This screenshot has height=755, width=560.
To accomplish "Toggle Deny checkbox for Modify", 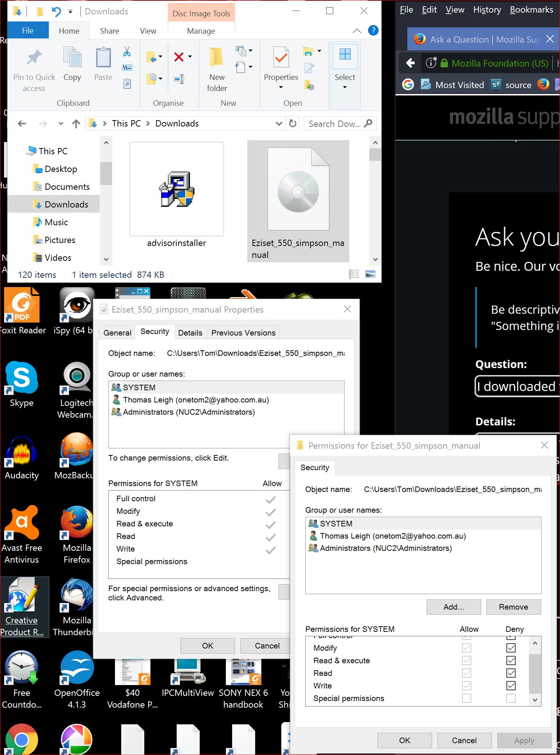I will tap(511, 648).
